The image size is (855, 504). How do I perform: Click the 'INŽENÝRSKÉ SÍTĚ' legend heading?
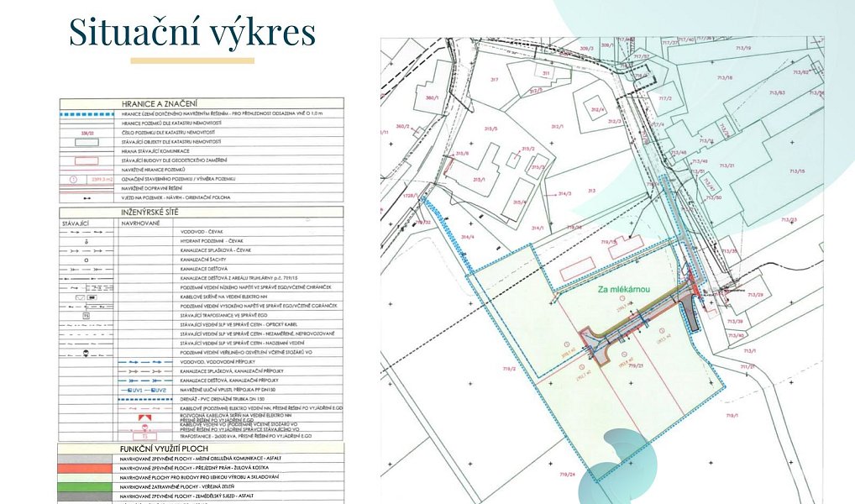(149, 213)
